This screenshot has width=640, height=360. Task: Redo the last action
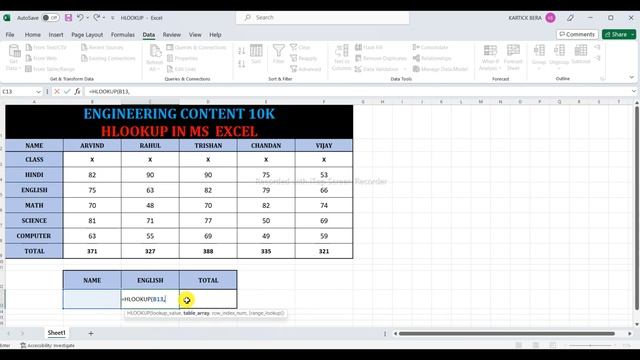97,18
